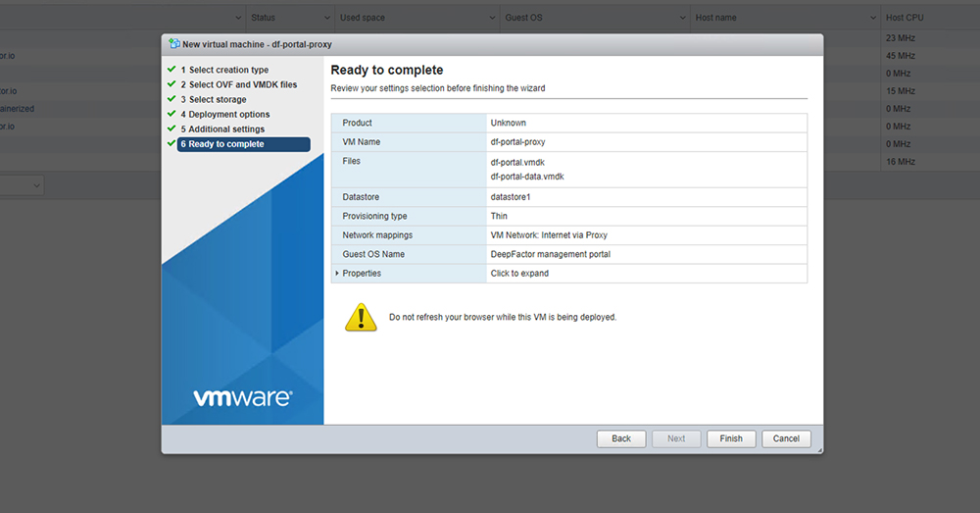Click green checkmark beside Additional settings
The height and width of the screenshot is (513, 980).
(171, 128)
